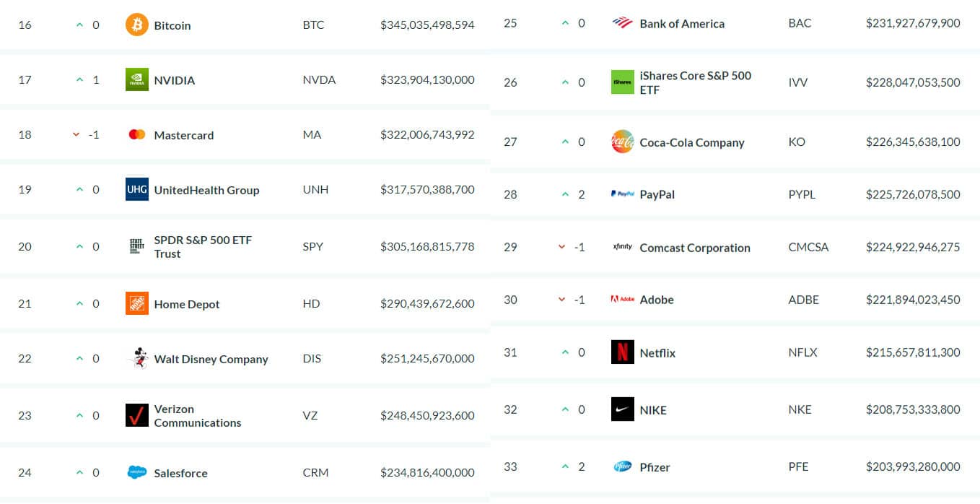
Task: Open the Home Depot name link
Action: [187, 304]
